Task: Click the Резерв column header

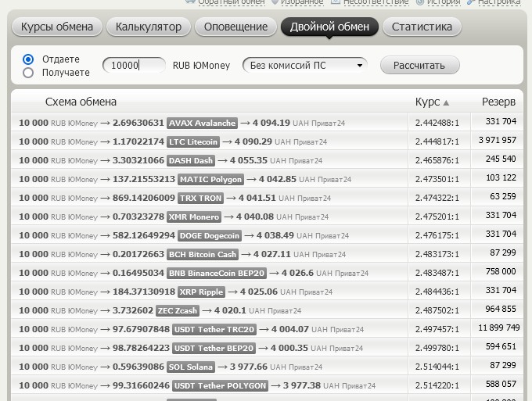Action: coord(498,102)
